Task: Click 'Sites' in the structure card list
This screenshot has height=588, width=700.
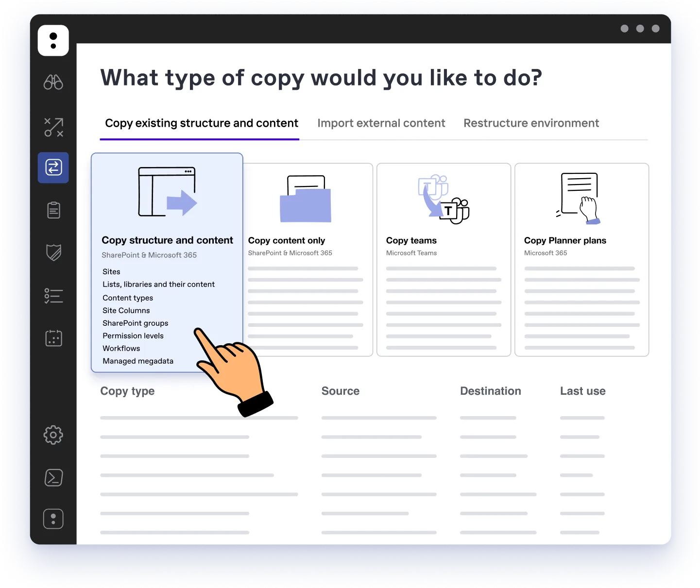Action: (x=111, y=272)
